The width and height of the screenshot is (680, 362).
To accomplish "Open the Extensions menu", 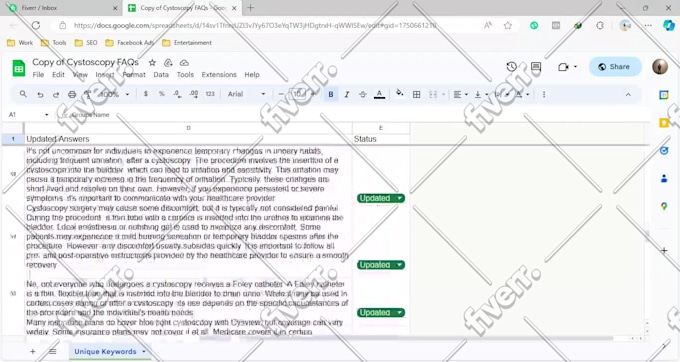I will pos(219,75).
